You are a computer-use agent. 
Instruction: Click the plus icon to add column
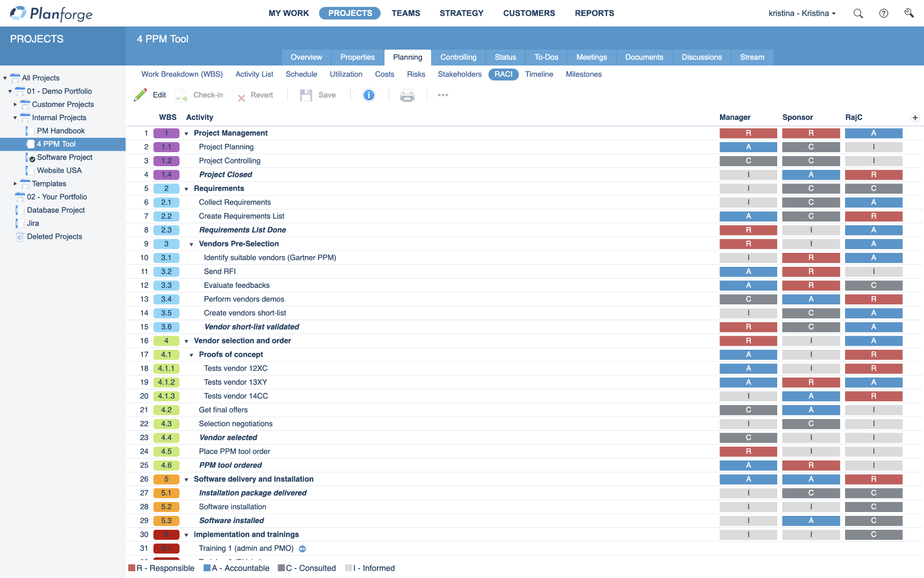point(915,118)
